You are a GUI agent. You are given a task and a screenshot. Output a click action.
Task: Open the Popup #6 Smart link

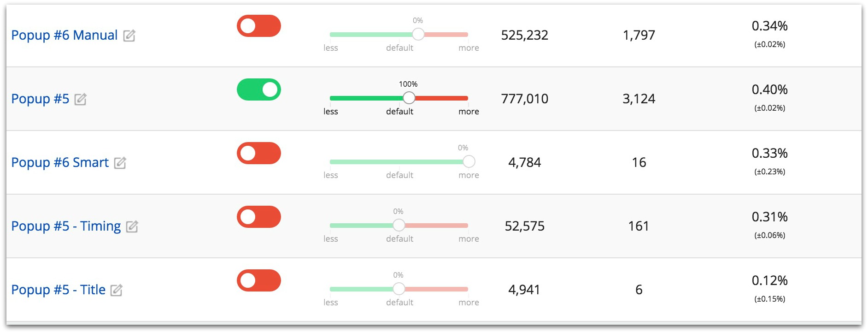[60, 163]
